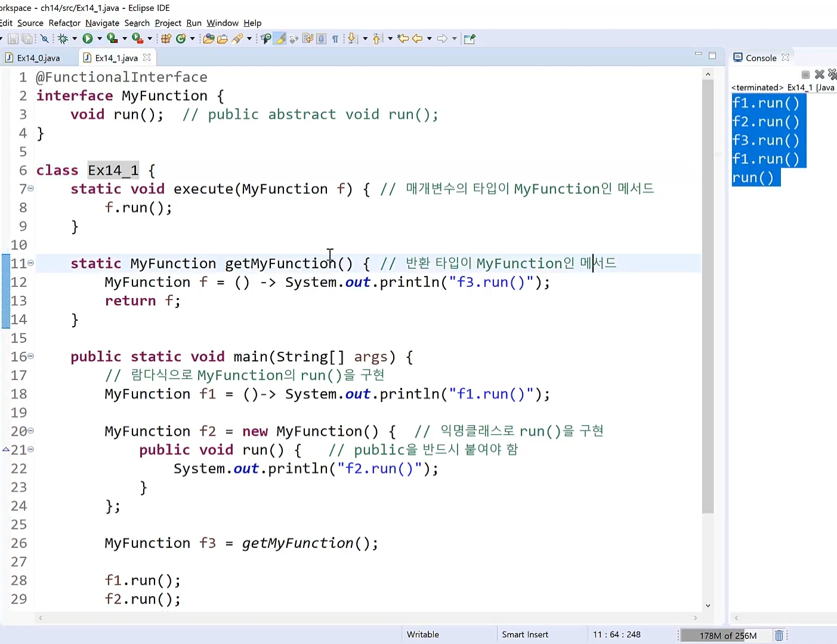Open the Previous Annotation dropdown arrow
837x644 pixels.
tap(390, 39)
